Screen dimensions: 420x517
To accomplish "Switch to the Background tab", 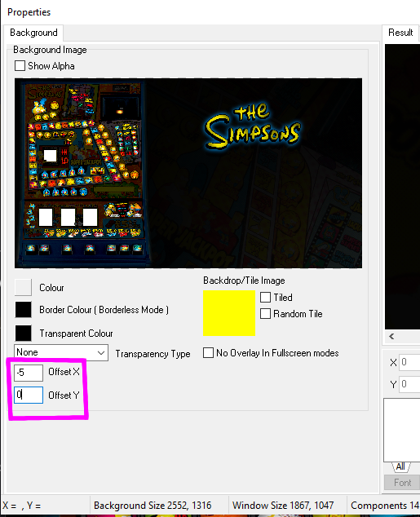I will (x=33, y=33).
